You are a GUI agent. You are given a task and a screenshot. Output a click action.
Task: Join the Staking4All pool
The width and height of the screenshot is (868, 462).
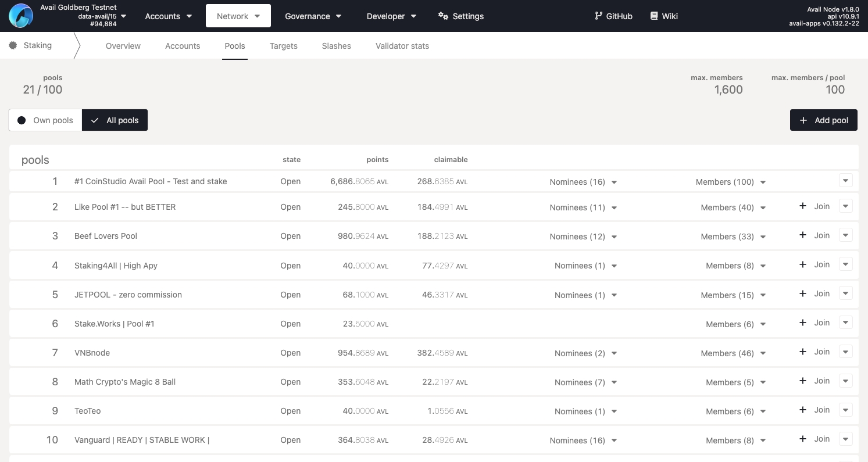815,264
